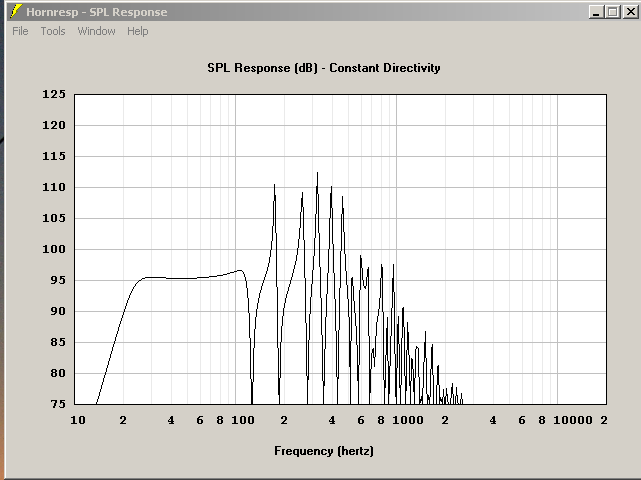641x480 pixels.
Task: Open the Window menu
Action: pos(96,31)
